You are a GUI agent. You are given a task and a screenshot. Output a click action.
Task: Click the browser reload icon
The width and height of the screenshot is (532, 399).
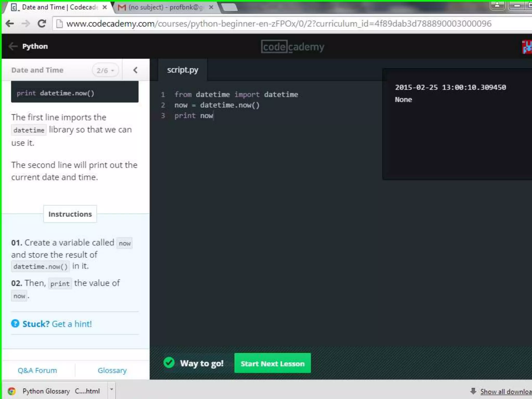tap(42, 24)
